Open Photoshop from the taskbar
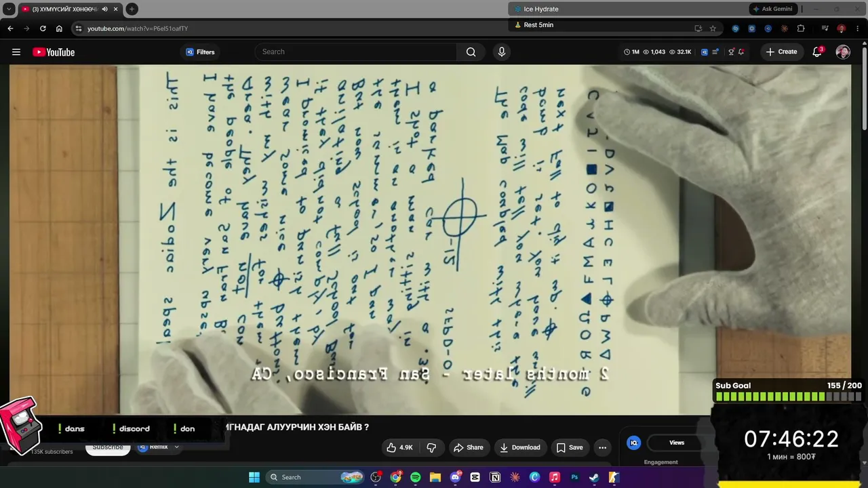868x488 pixels. 574,477
